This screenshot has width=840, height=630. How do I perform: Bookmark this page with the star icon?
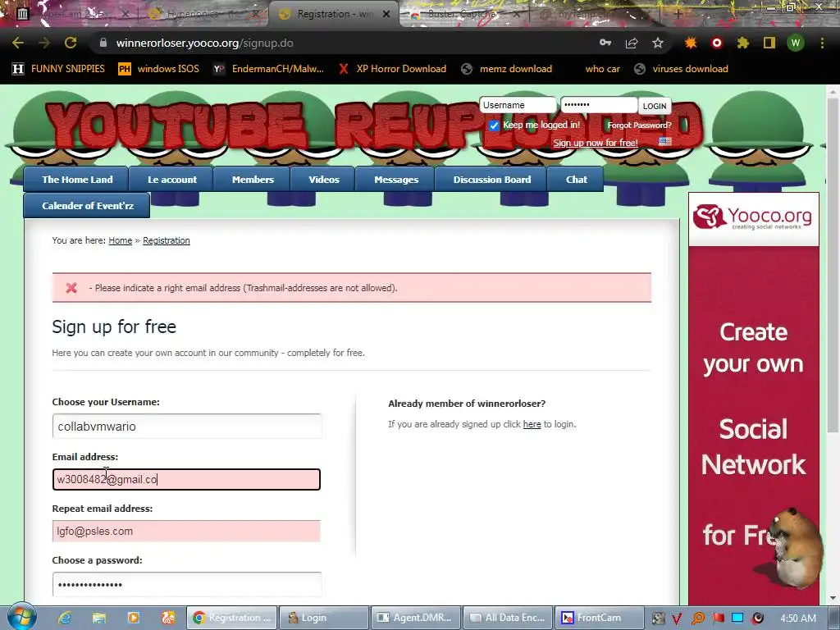(658, 43)
